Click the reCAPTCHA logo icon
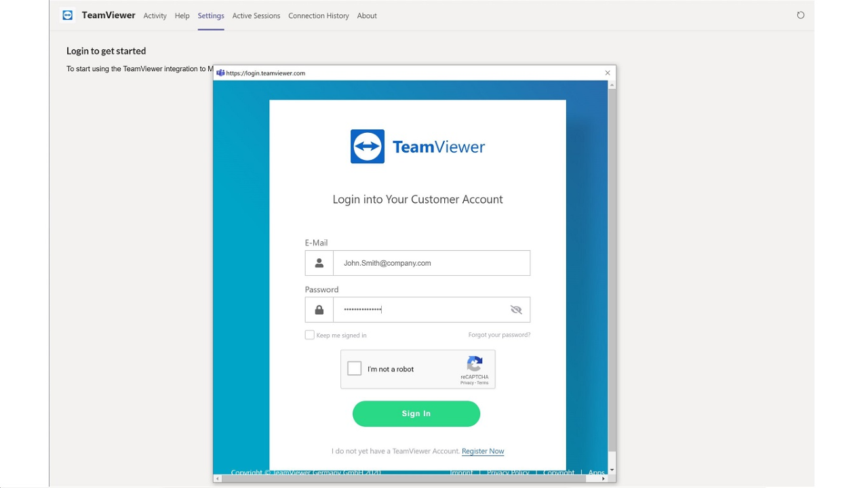This screenshot has width=868, height=488. pos(475,363)
